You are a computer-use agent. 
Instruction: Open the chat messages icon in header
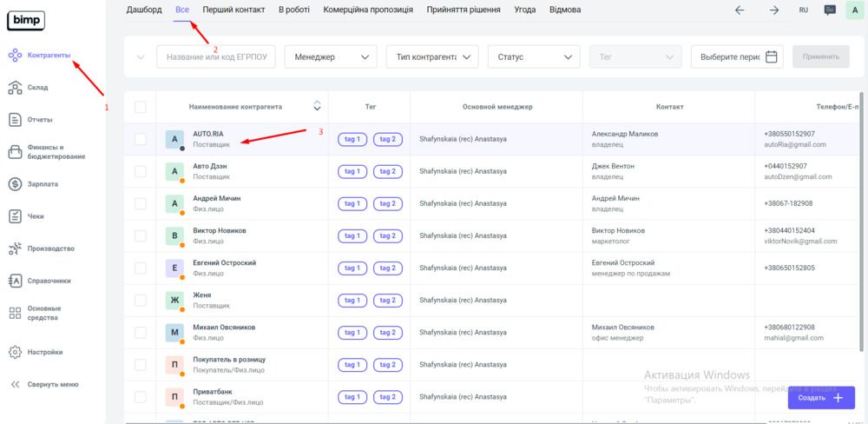point(830,10)
